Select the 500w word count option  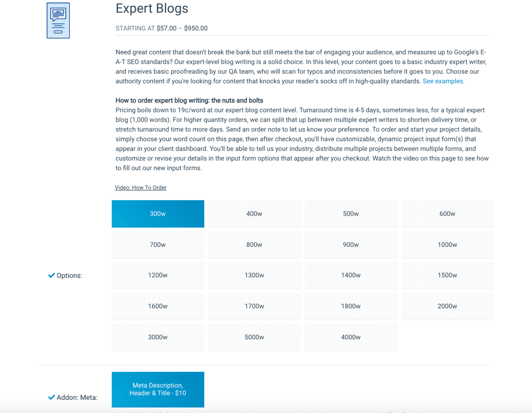351,214
